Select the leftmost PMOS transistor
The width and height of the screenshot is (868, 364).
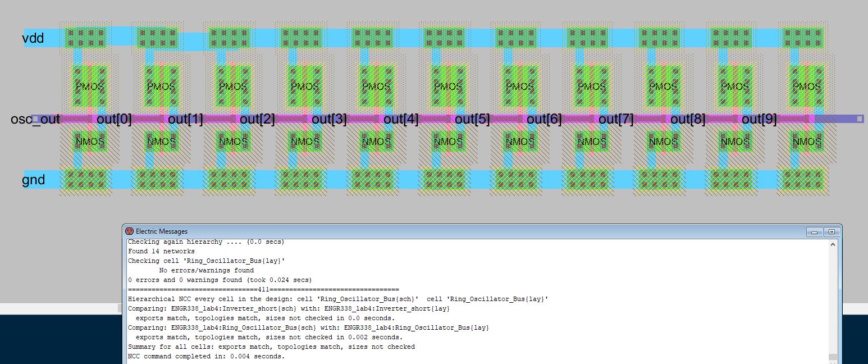point(90,87)
